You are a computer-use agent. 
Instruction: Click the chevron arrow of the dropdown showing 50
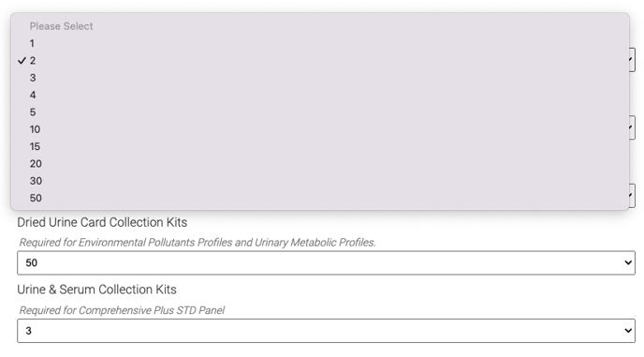628,262
